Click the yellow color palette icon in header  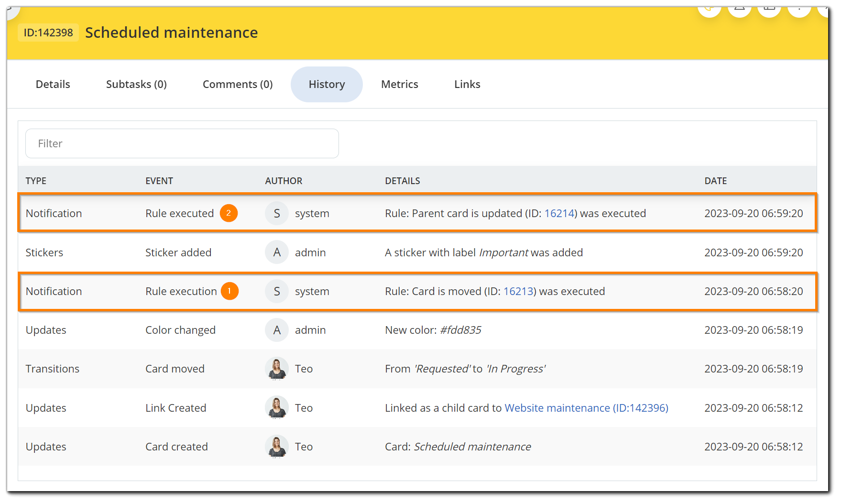[x=710, y=9]
